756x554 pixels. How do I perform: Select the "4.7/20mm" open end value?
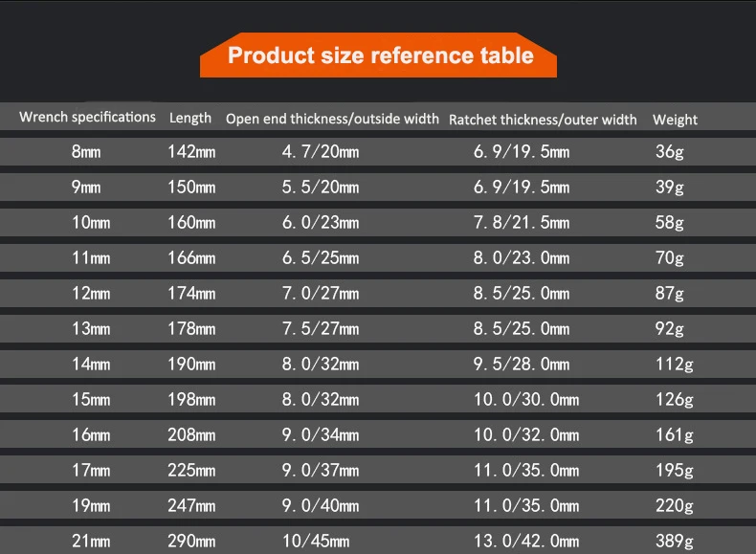321,152
